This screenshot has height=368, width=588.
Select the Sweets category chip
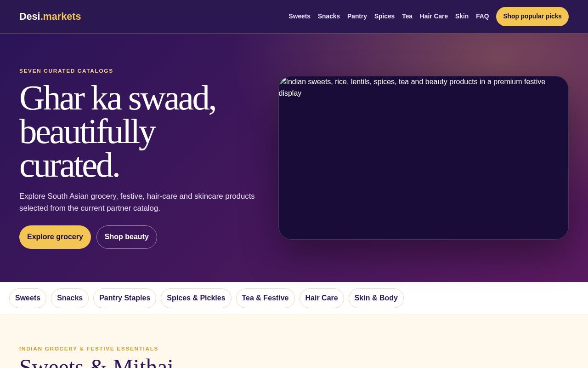tap(28, 298)
